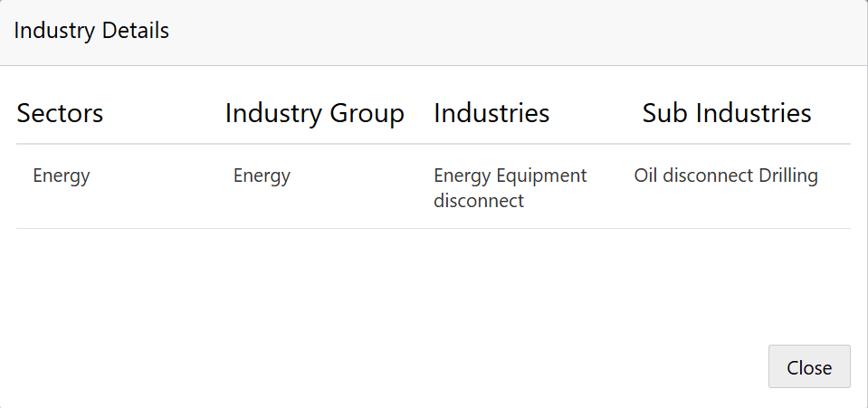Click the word Details in dialog title

[136, 31]
